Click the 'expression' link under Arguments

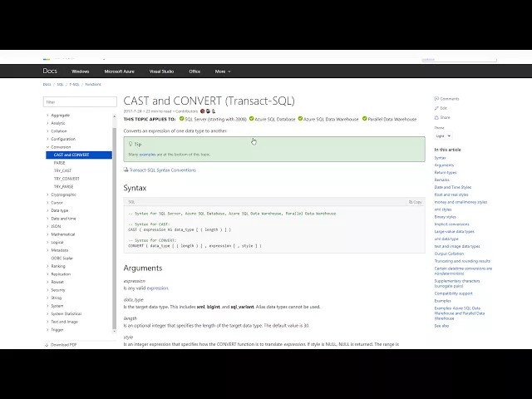click(157, 288)
